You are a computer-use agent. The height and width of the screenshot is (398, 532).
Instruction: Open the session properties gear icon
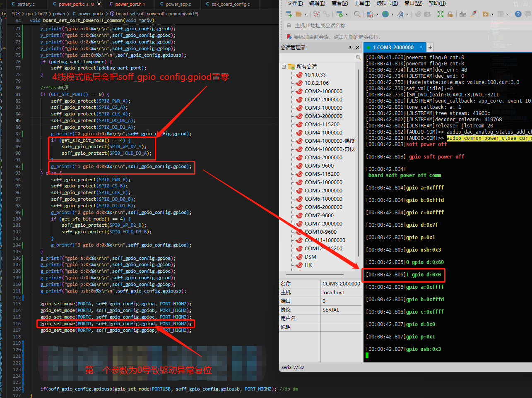339,14
